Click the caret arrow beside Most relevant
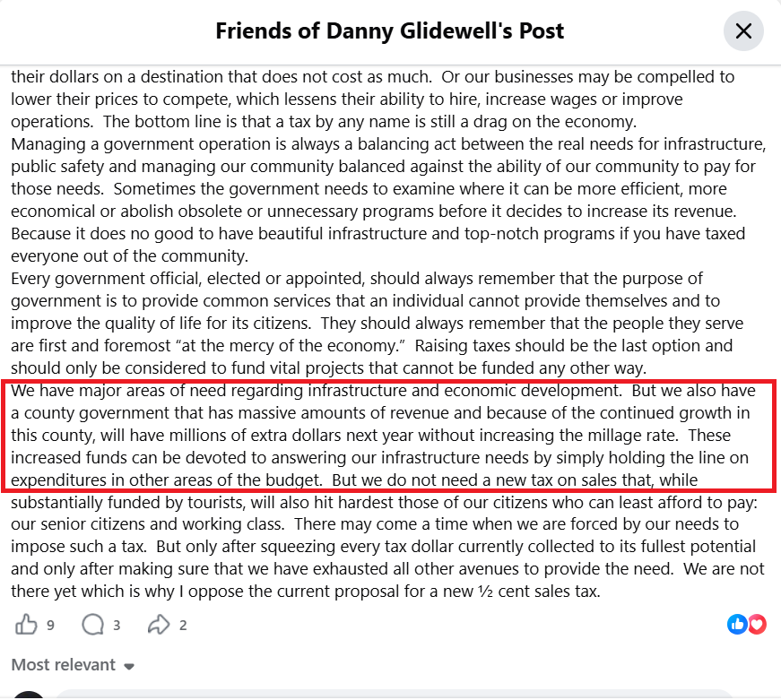 (x=129, y=667)
